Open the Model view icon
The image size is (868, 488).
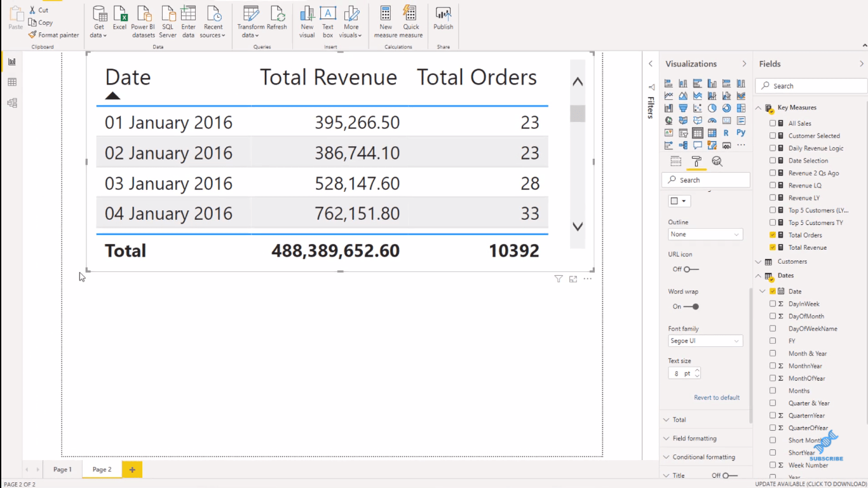click(x=11, y=103)
